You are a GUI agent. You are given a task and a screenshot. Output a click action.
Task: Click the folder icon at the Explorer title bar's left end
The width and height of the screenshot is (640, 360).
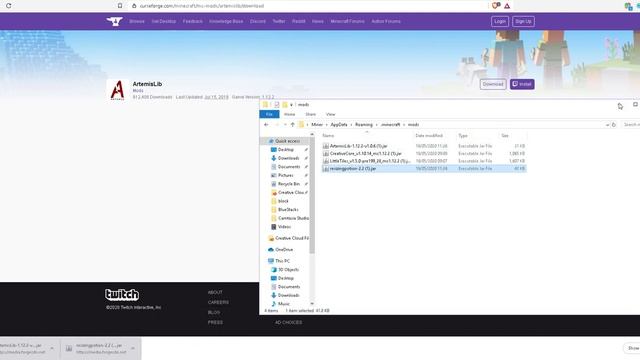(265, 105)
